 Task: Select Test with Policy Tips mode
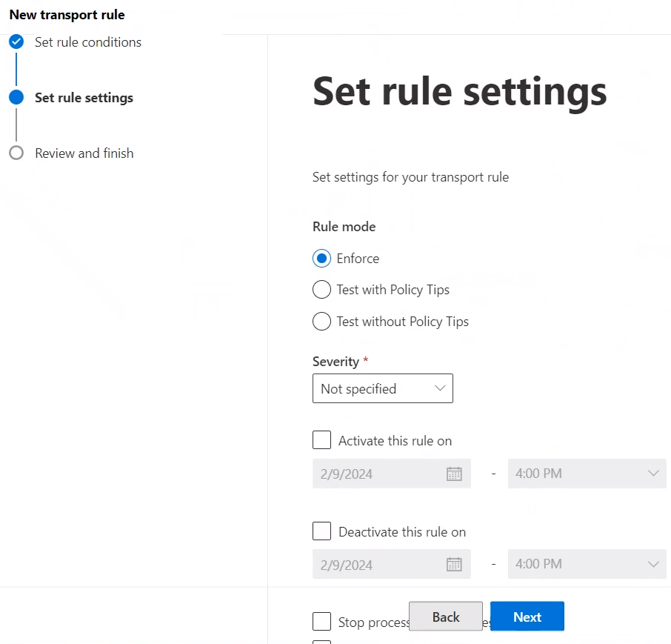(321, 290)
